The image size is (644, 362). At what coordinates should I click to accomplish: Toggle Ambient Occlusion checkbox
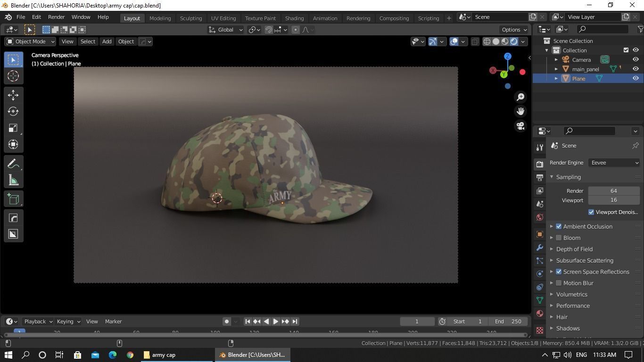click(559, 227)
